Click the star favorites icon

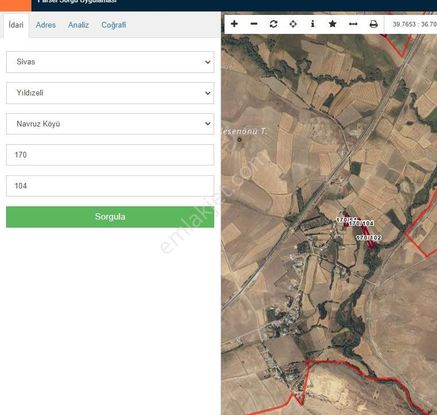point(332,24)
